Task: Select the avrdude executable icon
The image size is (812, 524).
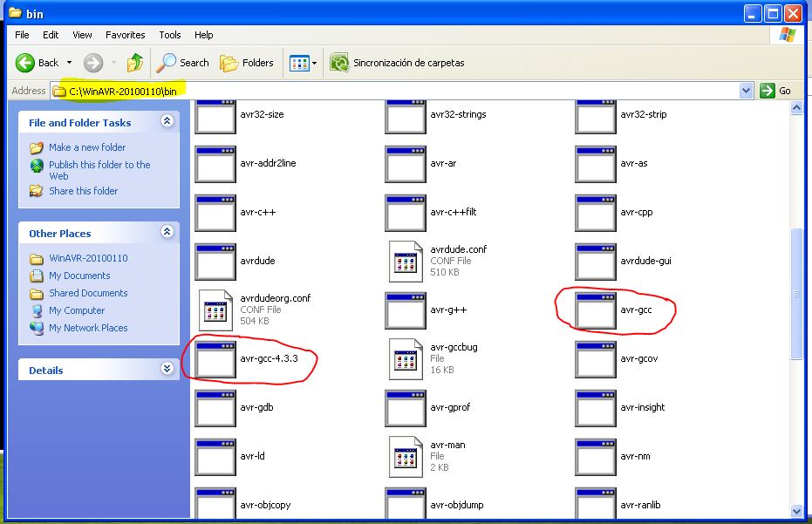Action: click(215, 262)
